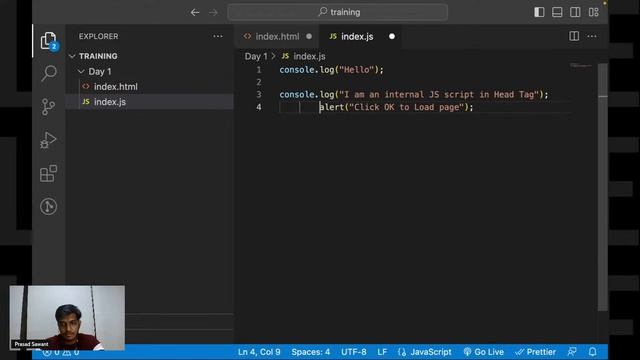Open the Source Control view

coord(48,107)
